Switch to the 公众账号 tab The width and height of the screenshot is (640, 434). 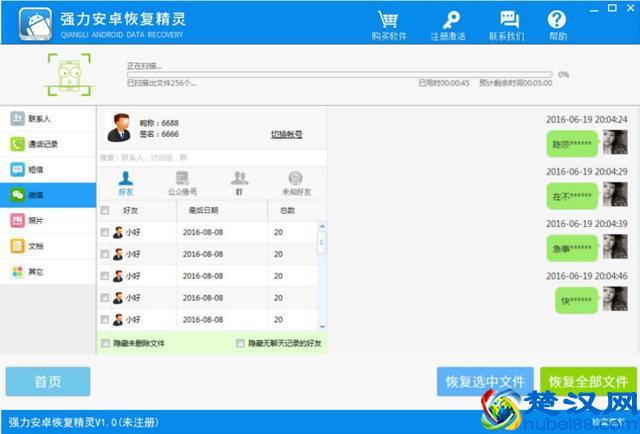coord(182,184)
